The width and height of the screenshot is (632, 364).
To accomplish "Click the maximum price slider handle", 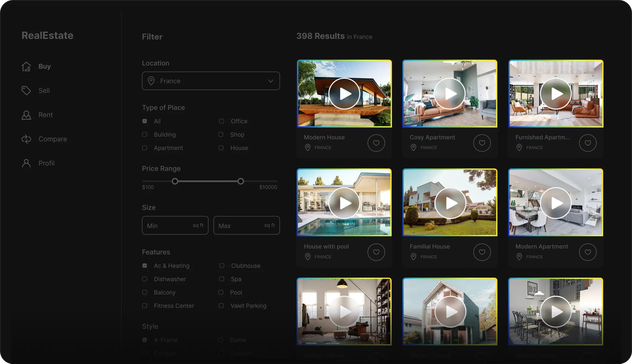I will [x=241, y=181].
